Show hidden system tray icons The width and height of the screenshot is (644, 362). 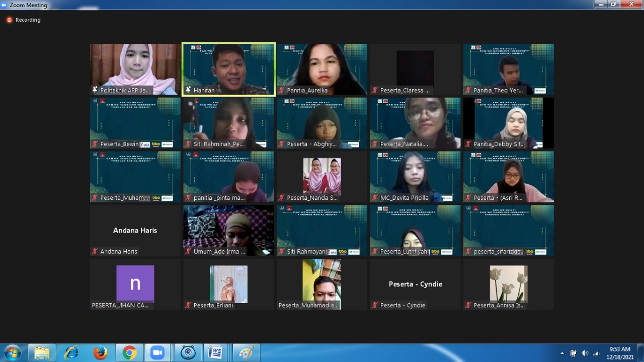pos(562,353)
